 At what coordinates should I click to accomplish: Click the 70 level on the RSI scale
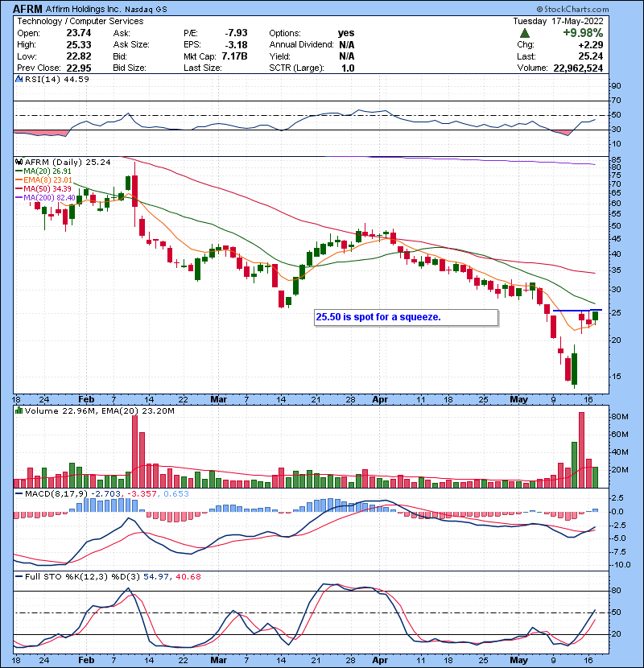coord(617,101)
